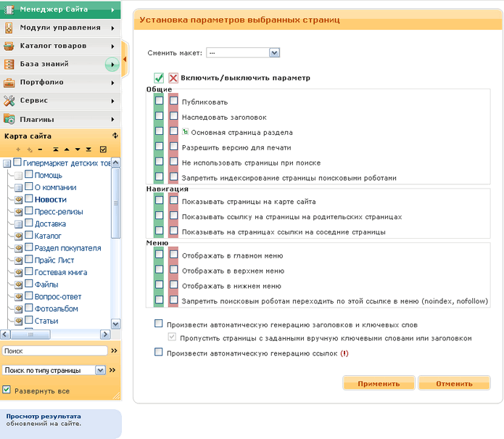Check Произвести автоматическую генерацию ссылок
The height and width of the screenshot is (439, 504).
pos(159,353)
